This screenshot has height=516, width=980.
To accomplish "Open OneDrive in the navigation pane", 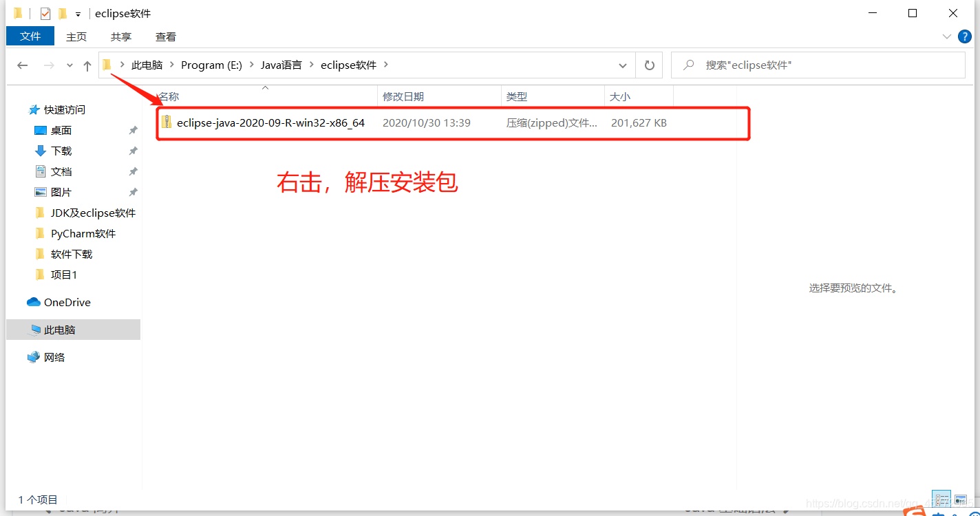I will [x=67, y=303].
